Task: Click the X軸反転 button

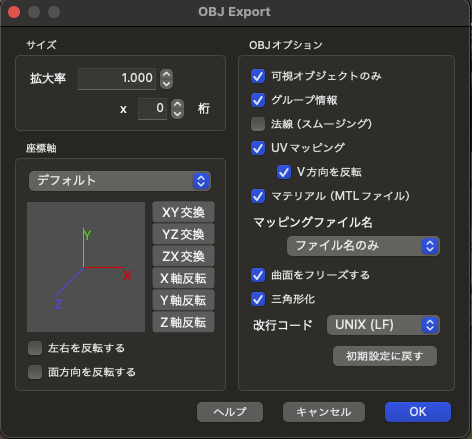Action: (x=183, y=278)
